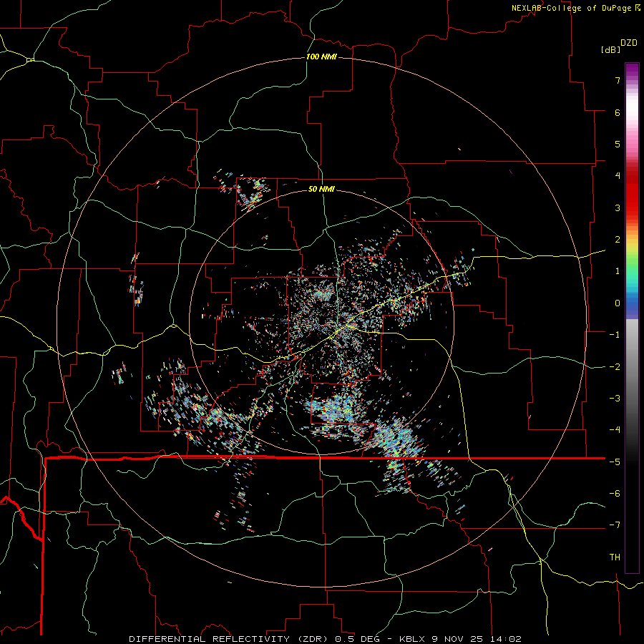Click the -4 value on color scale
The height and width of the screenshot is (644, 644).
coord(615,430)
